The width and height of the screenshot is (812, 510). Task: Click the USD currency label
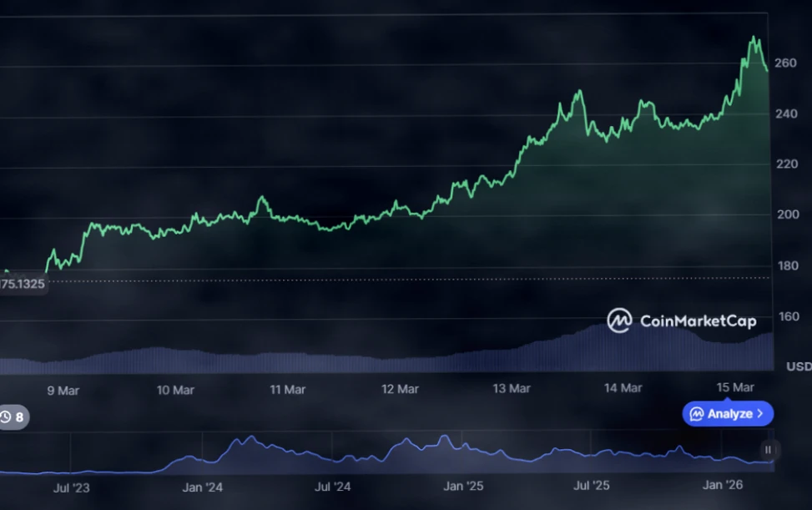click(x=799, y=366)
